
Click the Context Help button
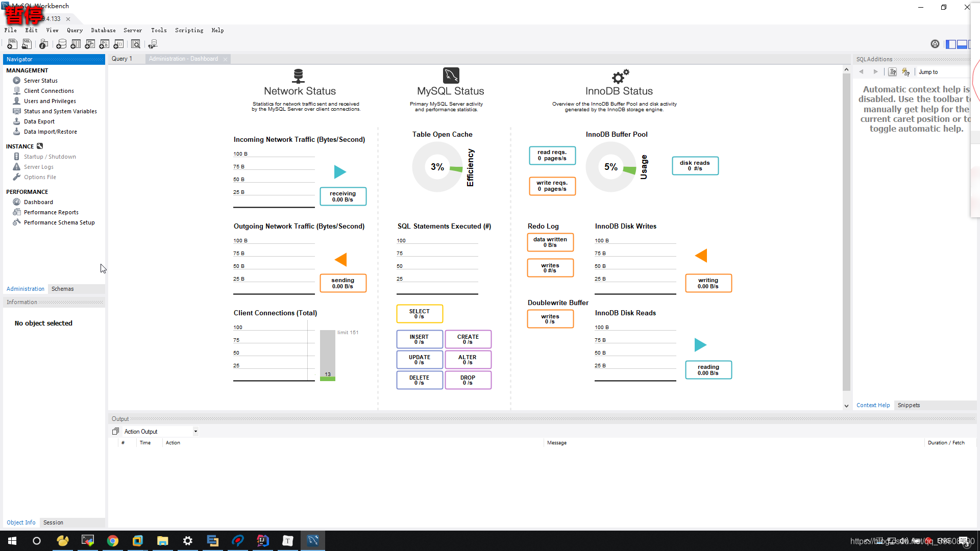coord(873,405)
